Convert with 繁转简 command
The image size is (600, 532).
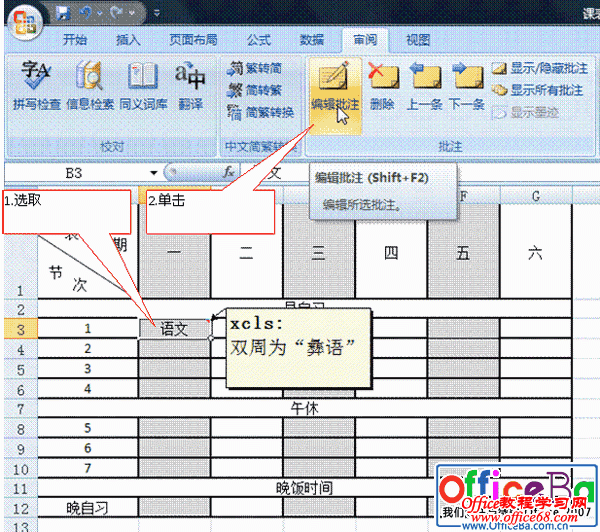click(x=254, y=69)
